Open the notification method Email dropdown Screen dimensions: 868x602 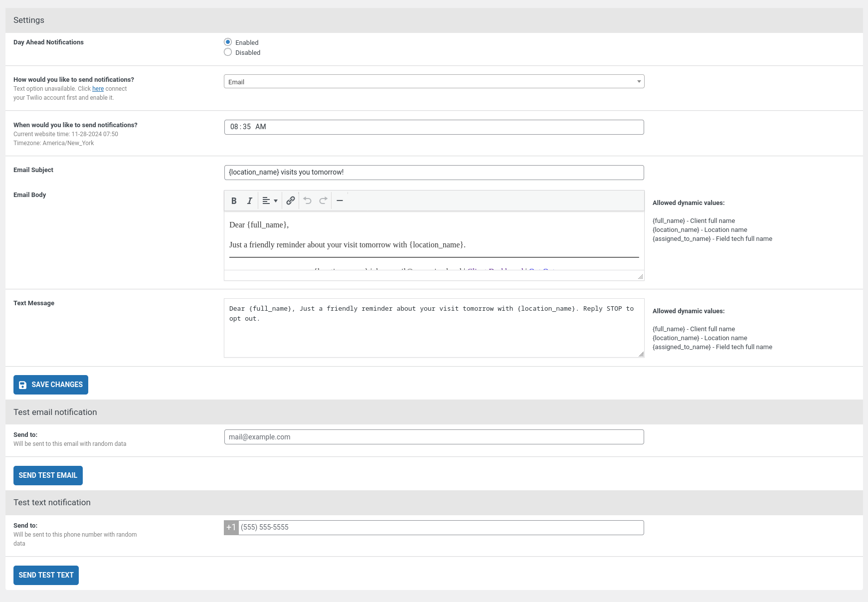[434, 82]
